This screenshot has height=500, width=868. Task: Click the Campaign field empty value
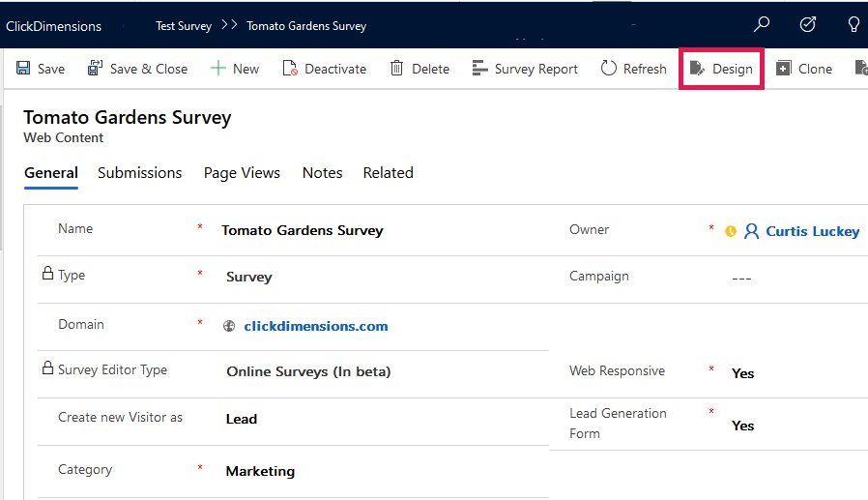[x=741, y=278]
